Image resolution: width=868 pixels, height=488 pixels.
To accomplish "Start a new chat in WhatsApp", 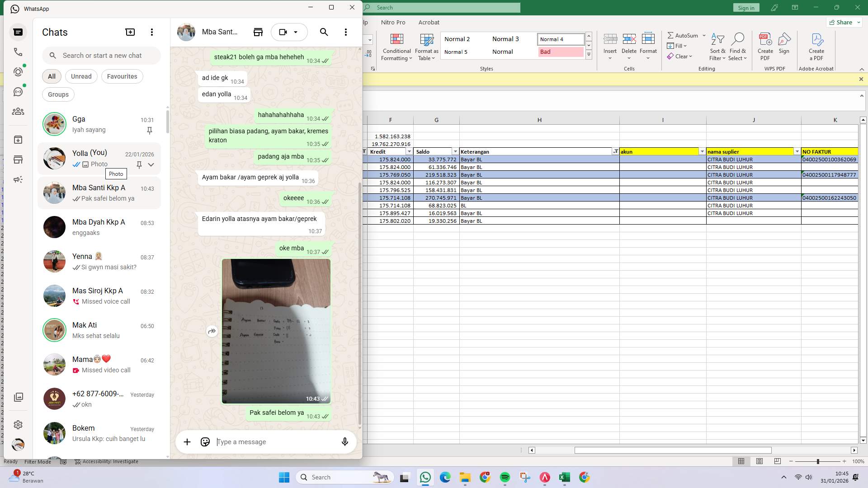I will click(130, 32).
